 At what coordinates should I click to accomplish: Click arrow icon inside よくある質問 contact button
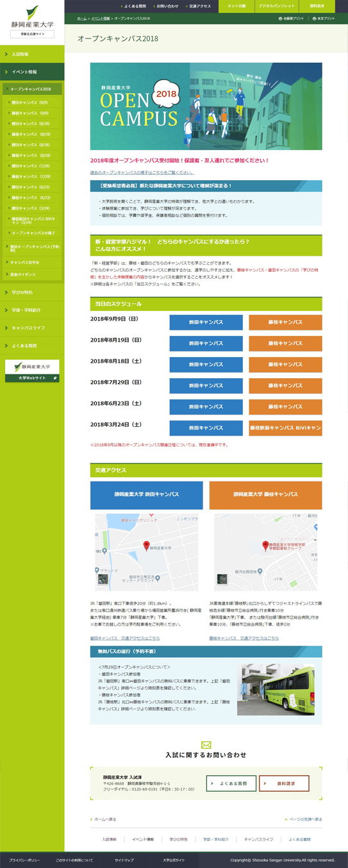[x=213, y=783]
